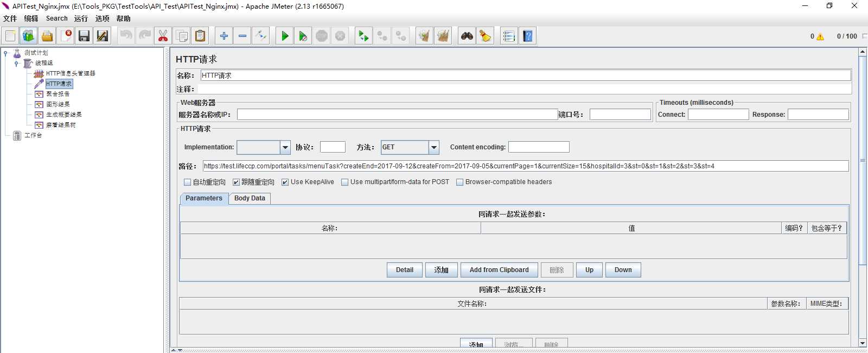Click the Save As icon
This screenshot has width=868, height=353.
click(102, 36)
